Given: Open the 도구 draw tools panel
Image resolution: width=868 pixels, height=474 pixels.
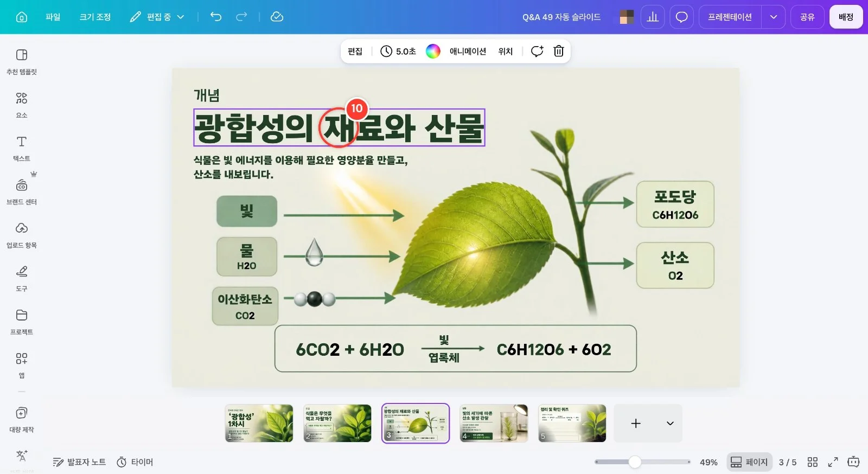Looking at the screenshot, I should 22,279.
